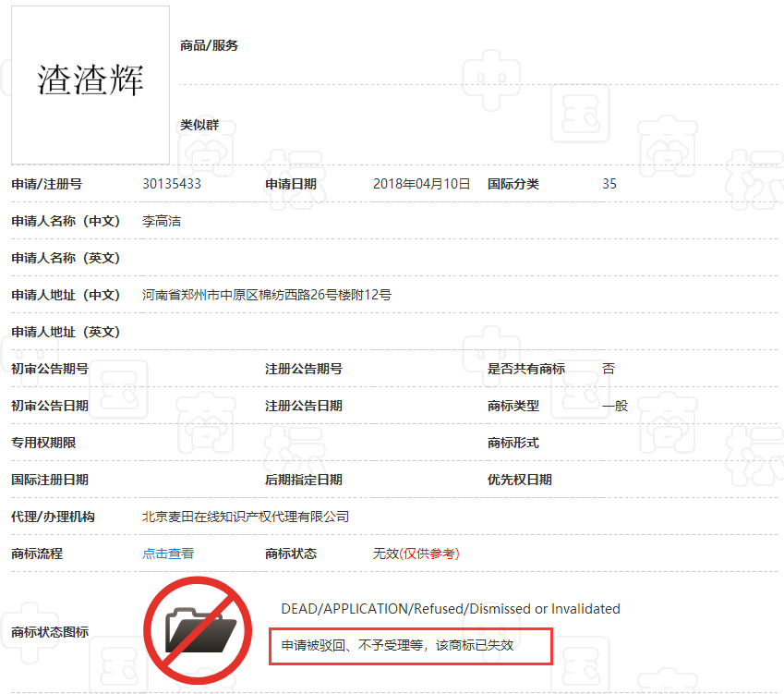This screenshot has height=694, width=784.
Task: Click the 商标状态图标 row label
Action: (50, 632)
